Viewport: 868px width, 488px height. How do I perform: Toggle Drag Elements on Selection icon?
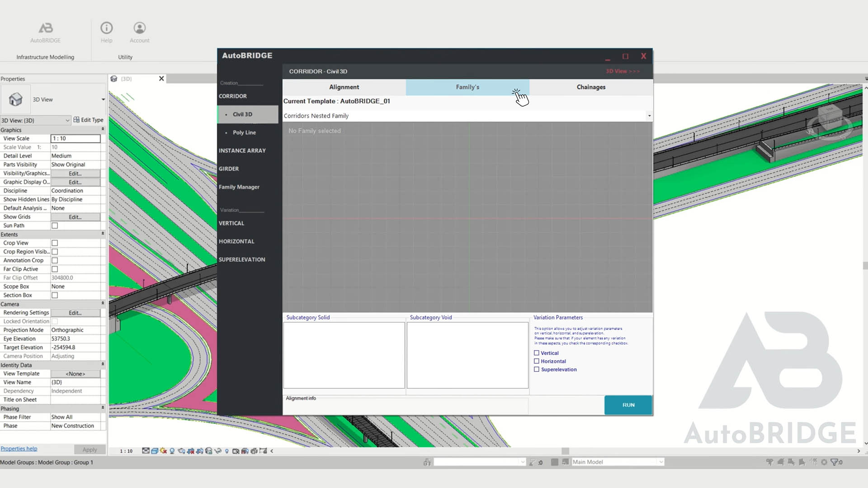click(813, 462)
